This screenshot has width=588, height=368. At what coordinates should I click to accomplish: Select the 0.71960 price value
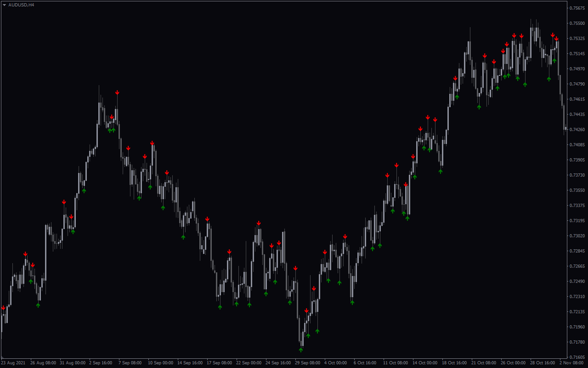click(577, 327)
